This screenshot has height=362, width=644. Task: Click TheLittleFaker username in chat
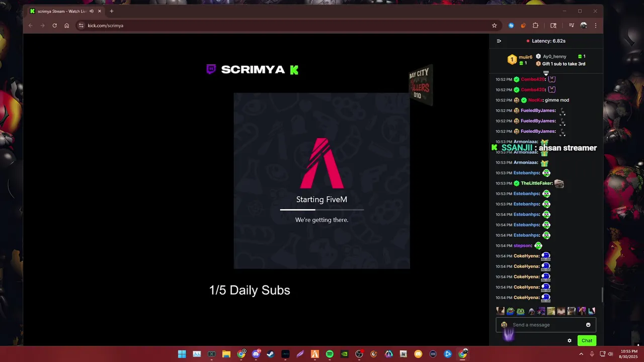click(x=536, y=184)
